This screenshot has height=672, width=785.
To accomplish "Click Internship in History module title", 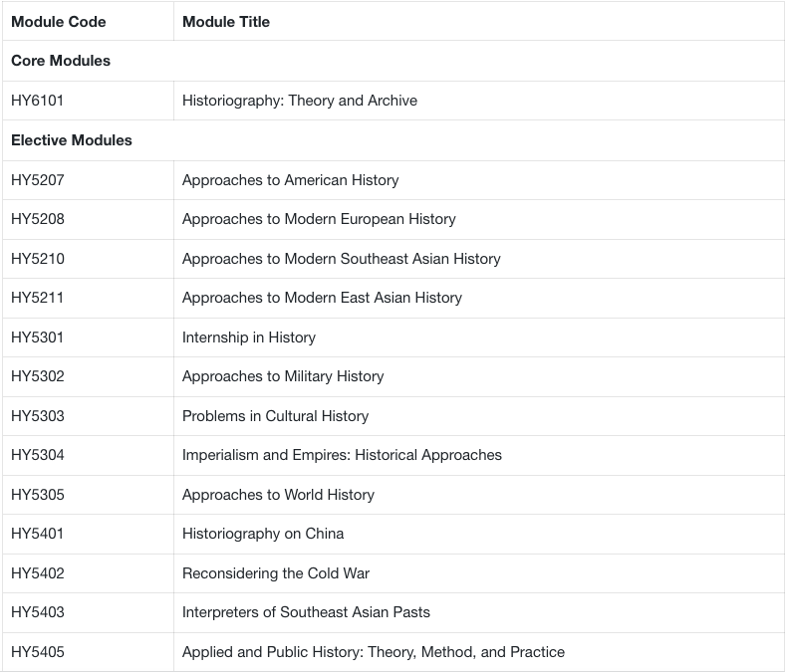I will [x=249, y=337].
